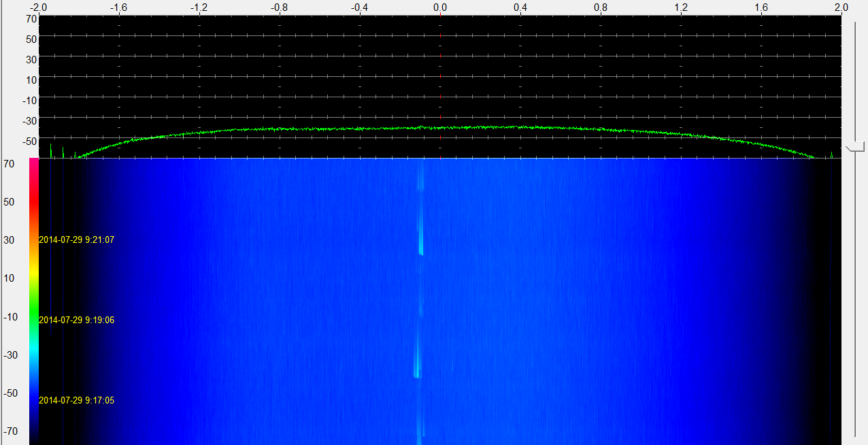The image size is (868, 445).
Task: Click the 0.8 tick on the frequency axis
Action: pyautogui.click(x=601, y=7)
